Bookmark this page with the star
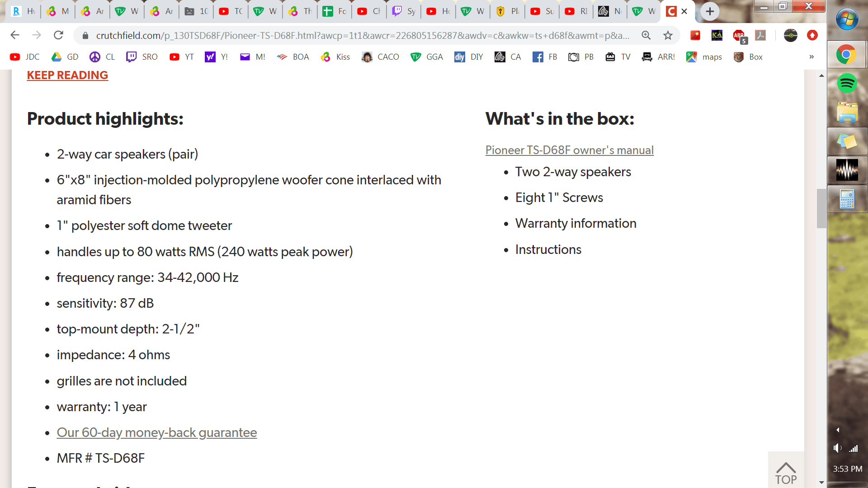This screenshot has width=868, height=488. (668, 35)
